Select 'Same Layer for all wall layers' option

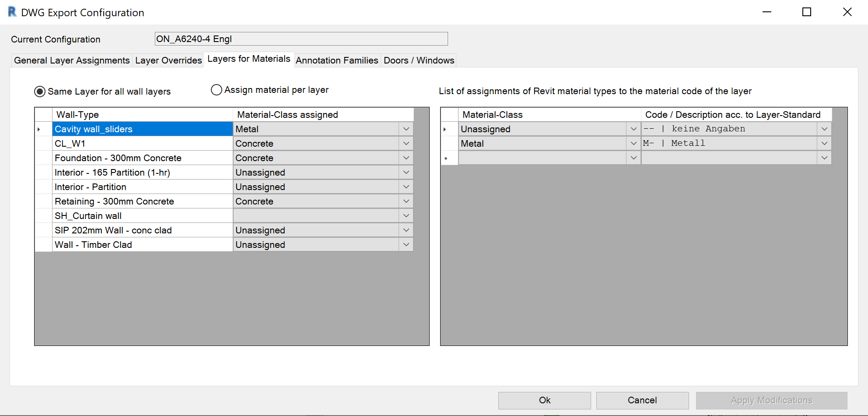[40, 92]
